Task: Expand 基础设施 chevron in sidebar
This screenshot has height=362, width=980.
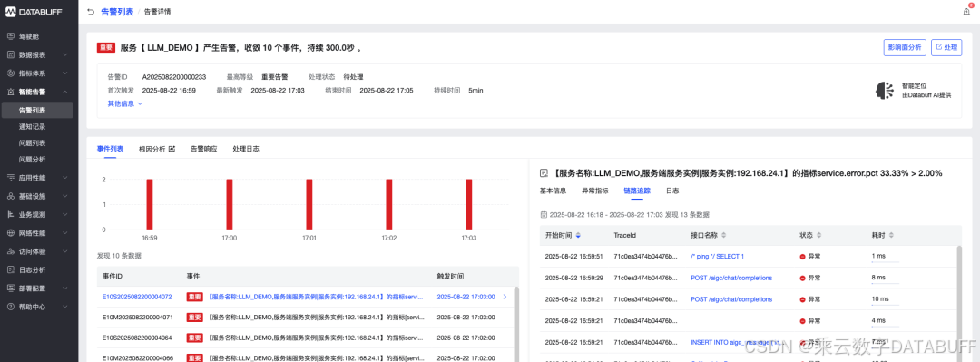Action: (65, 196)
